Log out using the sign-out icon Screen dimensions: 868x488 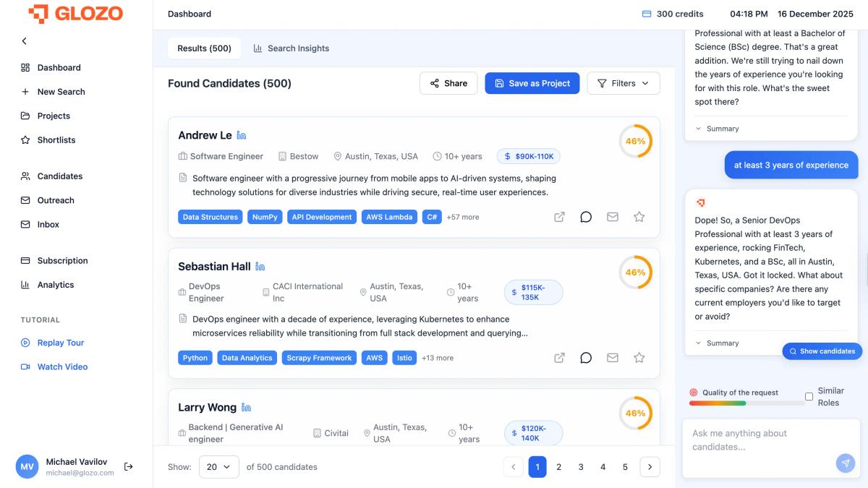(129, 466)
